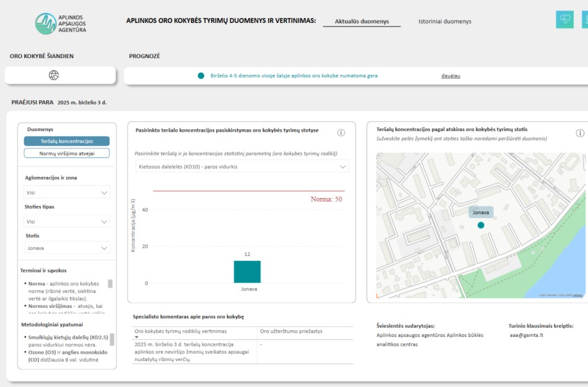Click the 'Metodologiniai ypatumai' heading
Screen dimensions: 588x387
coord(52,325)
